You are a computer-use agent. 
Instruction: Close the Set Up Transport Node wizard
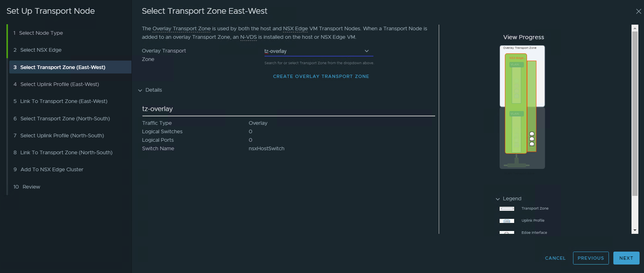[x=638, y=11]
